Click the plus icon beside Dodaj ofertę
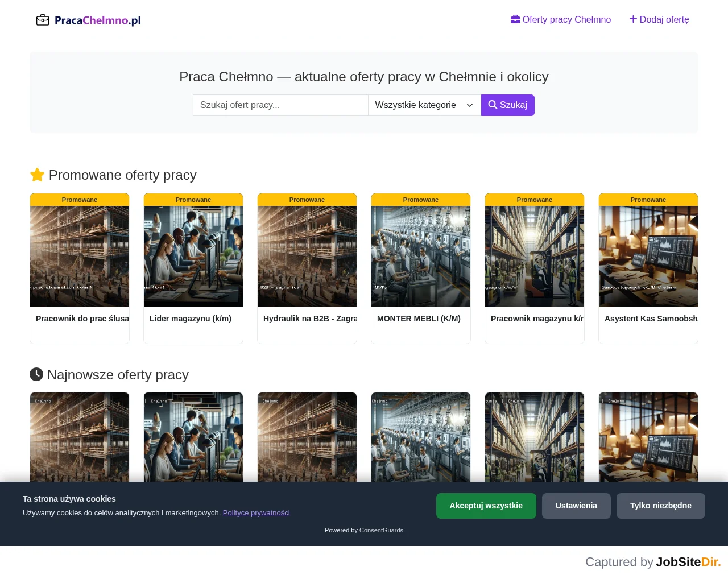The height and width of the screenshot is (579, 728). 633,19
